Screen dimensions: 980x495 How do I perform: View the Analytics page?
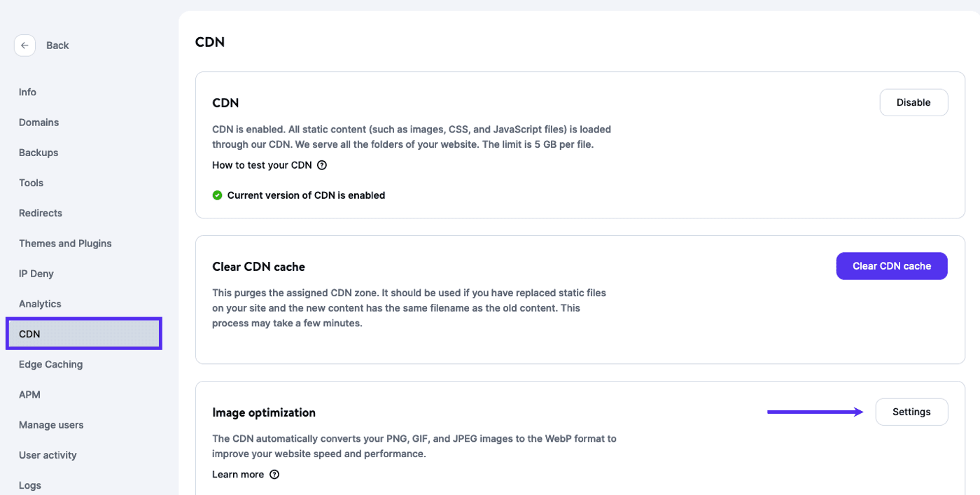pos(39,303)
